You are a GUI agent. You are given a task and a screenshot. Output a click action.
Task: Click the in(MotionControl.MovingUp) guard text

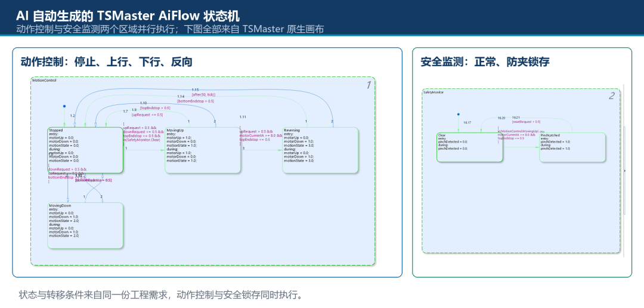coord(518,131)
